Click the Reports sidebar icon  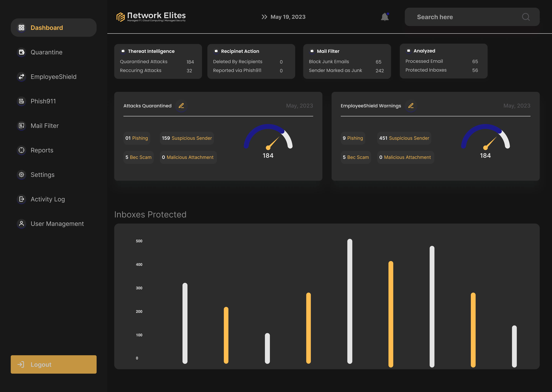(x=21, y=150)
